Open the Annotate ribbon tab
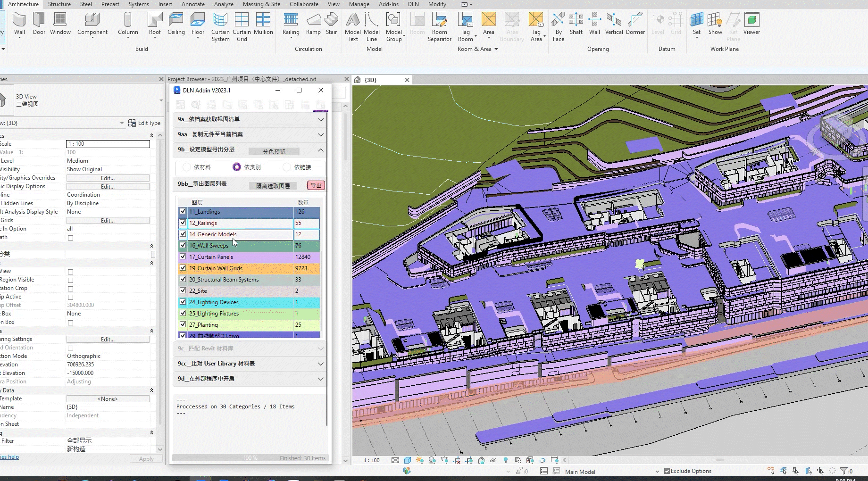 [x=193, y=4]
